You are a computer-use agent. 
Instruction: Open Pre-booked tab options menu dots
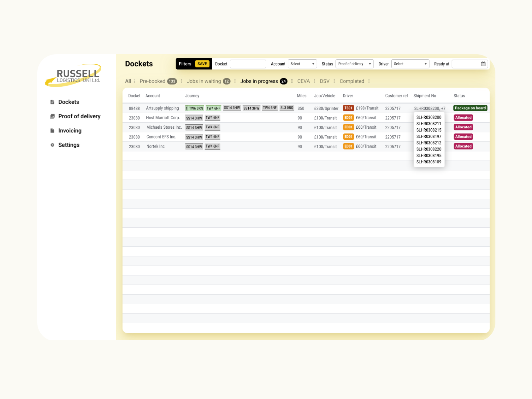click(181, 81)
